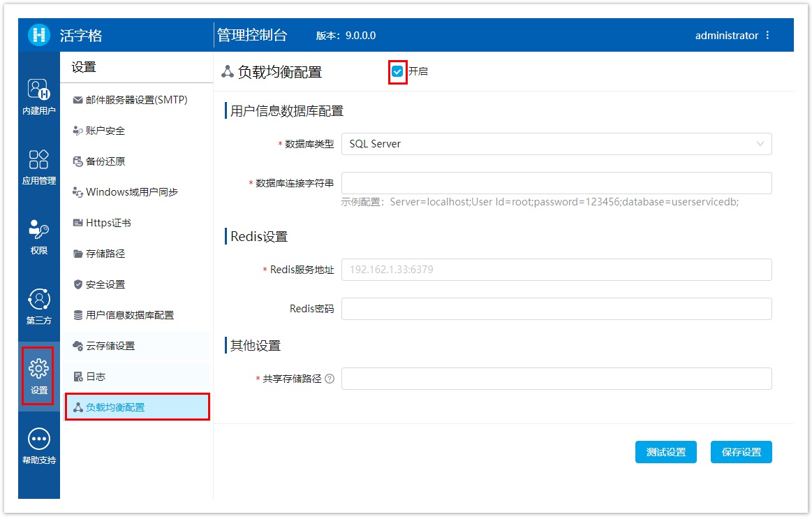The width and height of the screenshot is (812, 517).
Task: Select 邮件服务器设置(SMTP) menu item
Action: [137, 100]
